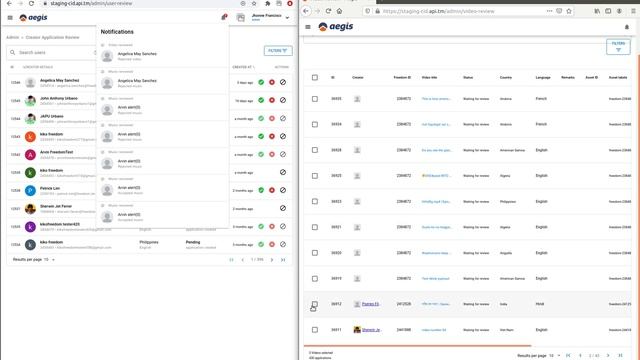
Task: Click Chrome address bar
Action: [x=143, y=3]
